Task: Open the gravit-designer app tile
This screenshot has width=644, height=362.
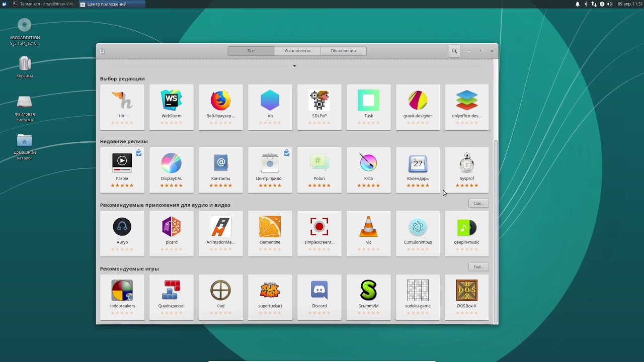Action: coord(418,107)
